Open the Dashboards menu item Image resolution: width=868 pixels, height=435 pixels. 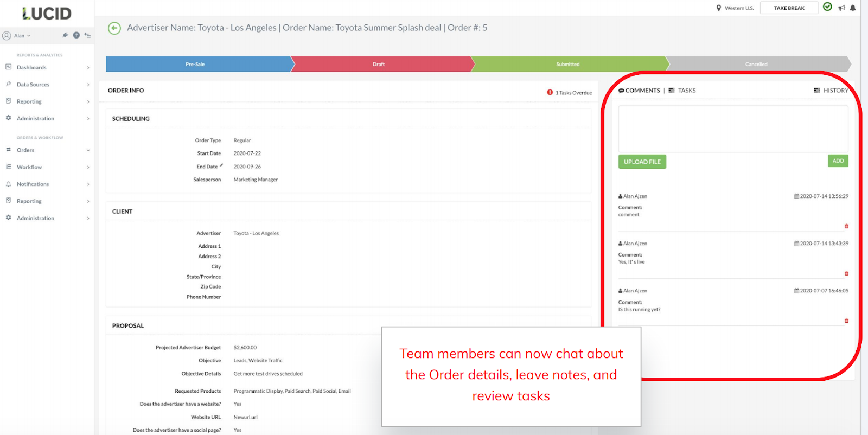coord(31,68)
